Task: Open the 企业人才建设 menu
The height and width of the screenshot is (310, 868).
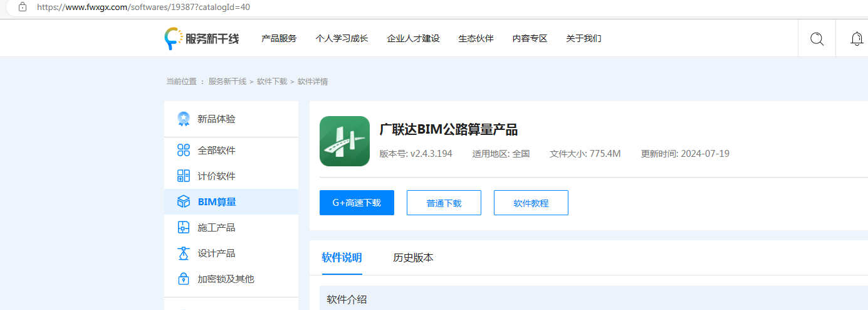Action: click(414, 38)
